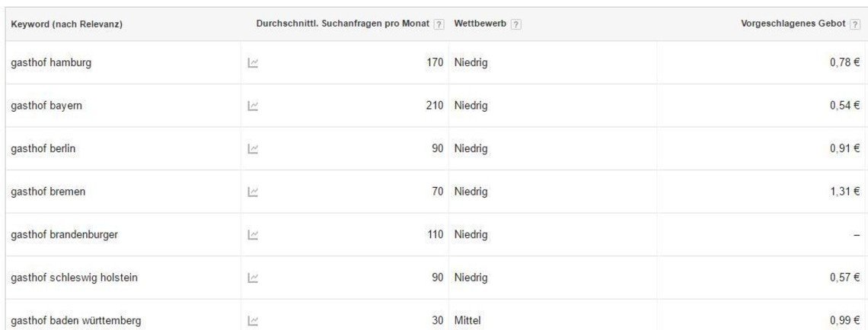This screenshot has height=330, width=868.
Task: Open trend chart icon for gasthof hamburg
Action: tap(253, 63)
